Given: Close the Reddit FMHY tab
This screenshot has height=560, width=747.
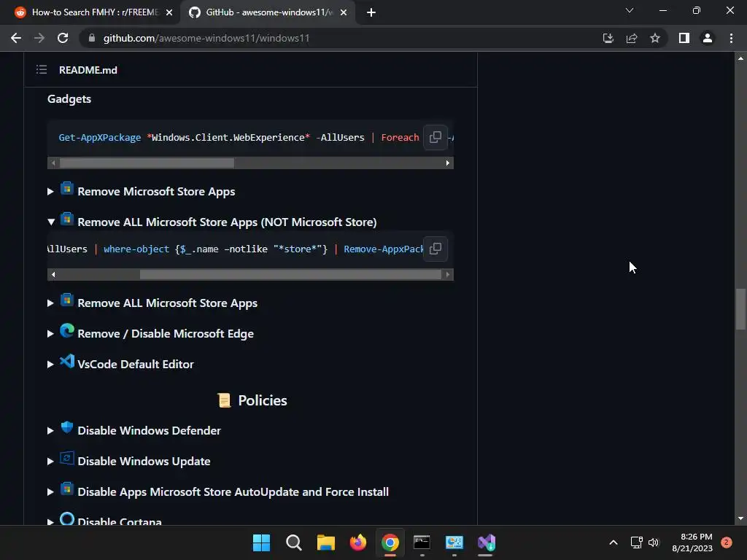Looking at the screenshot, I should pyautogui.click(x=169, y=13).
